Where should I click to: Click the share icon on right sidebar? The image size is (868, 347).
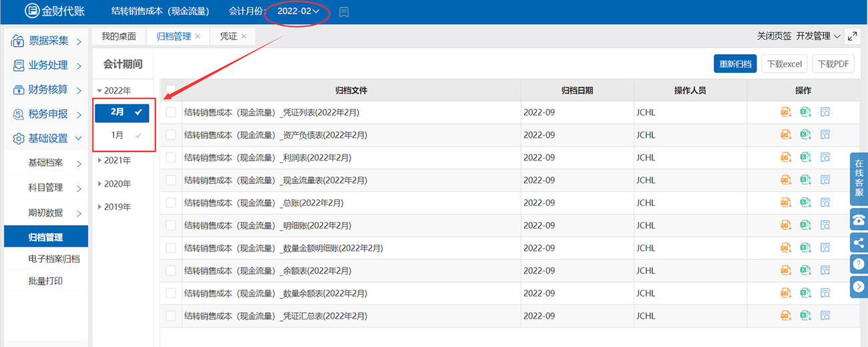coord(859,243)
